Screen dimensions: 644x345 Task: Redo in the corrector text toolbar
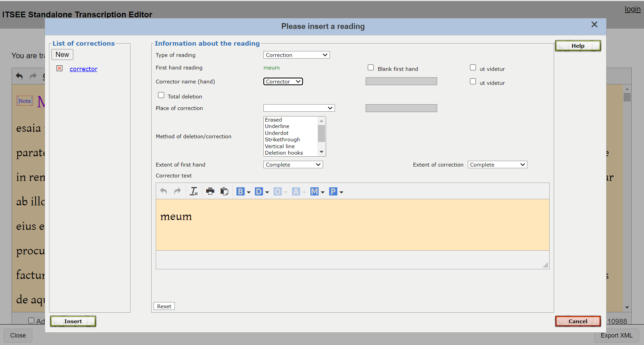[178, 191]
